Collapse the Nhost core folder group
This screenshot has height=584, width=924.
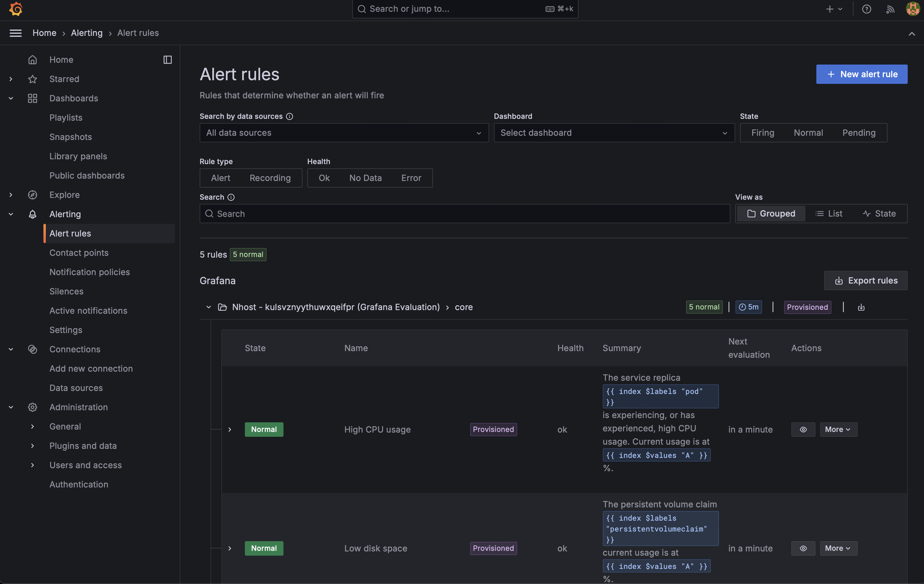click(208, 307)
